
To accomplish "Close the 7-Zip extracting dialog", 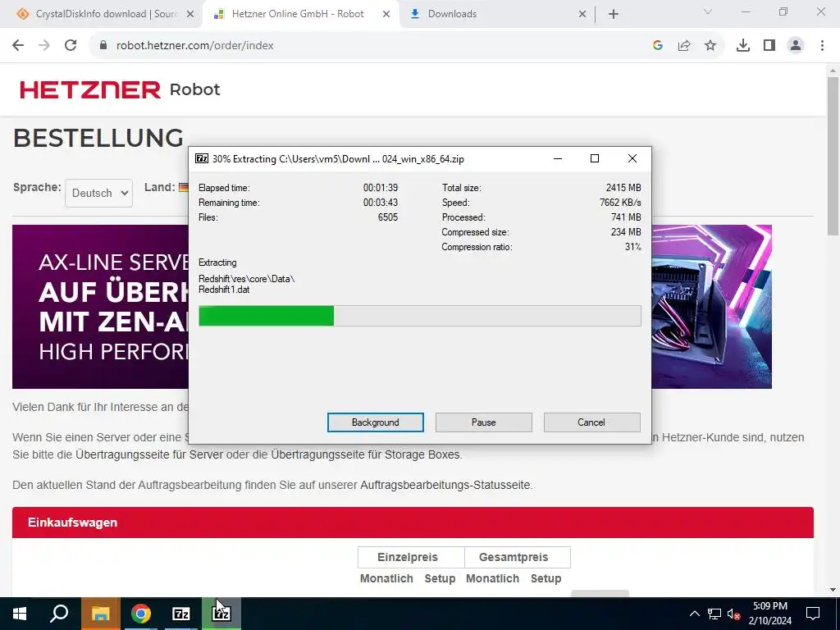I will coord(632,158).
